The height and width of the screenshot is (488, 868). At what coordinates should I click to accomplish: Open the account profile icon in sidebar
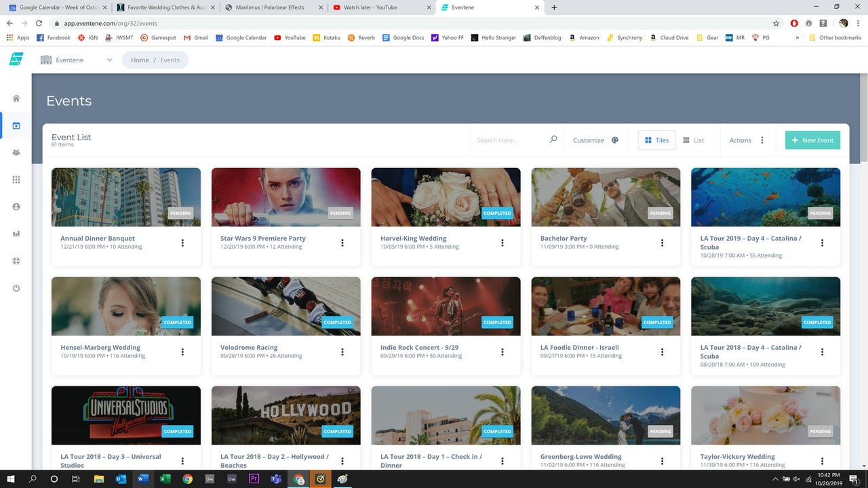tap(16, 207)
